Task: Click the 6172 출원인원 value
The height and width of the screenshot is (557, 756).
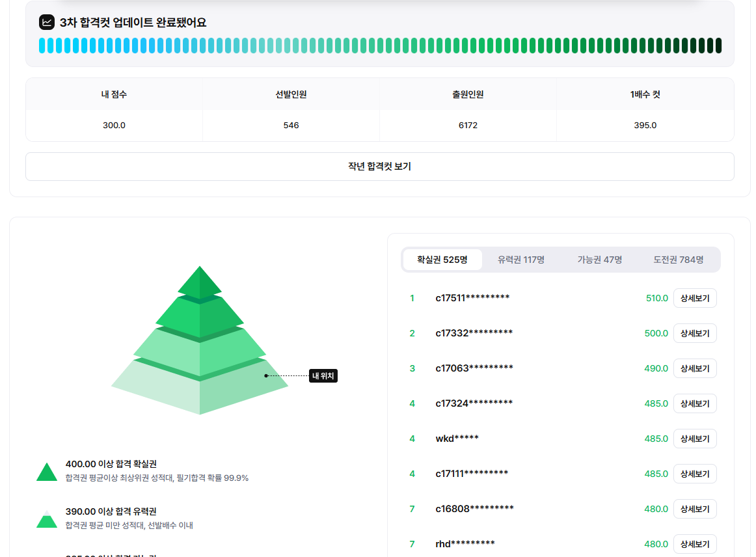Action: click(468, 126)
